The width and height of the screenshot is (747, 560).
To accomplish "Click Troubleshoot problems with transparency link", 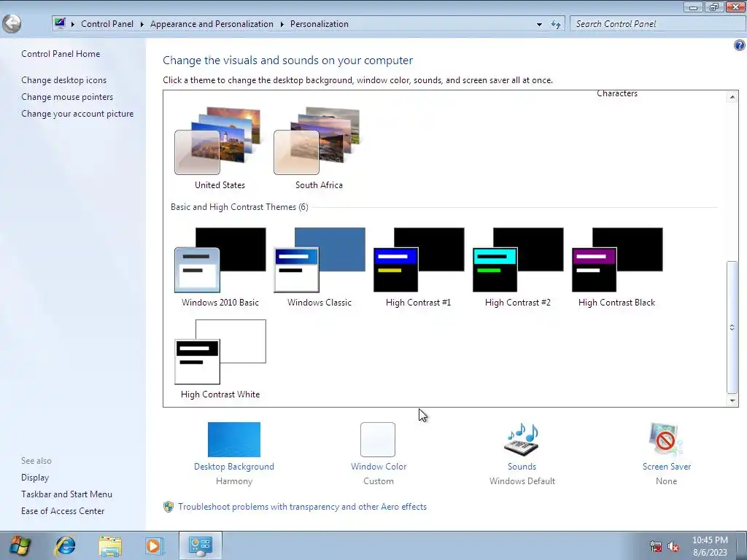I will [302, 507].
